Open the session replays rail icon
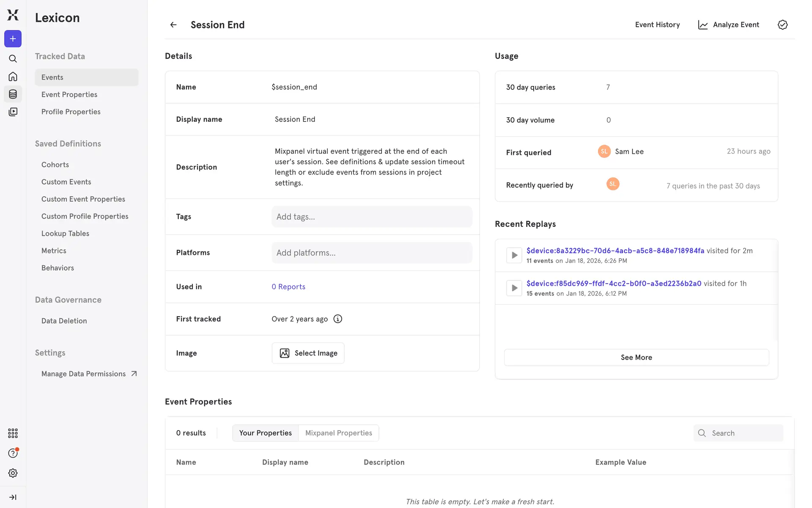The width and height of the screenshot is (812, 508). click(x=13, y=112)
